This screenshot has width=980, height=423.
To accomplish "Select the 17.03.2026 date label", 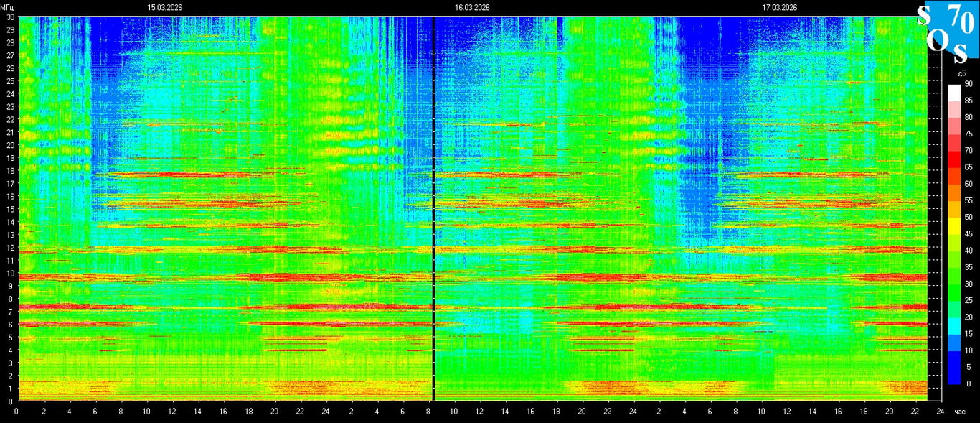I will click(x=780, y=7).
